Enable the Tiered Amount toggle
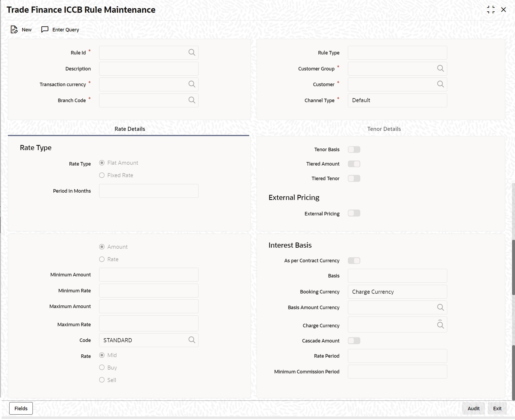The image size is (515, 420). tap(354, 164)
